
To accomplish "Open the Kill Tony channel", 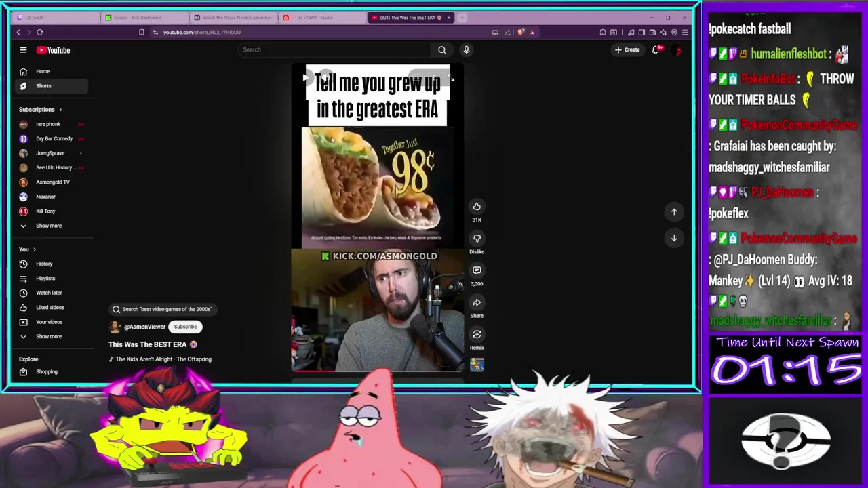I will [x=51, y=211].
